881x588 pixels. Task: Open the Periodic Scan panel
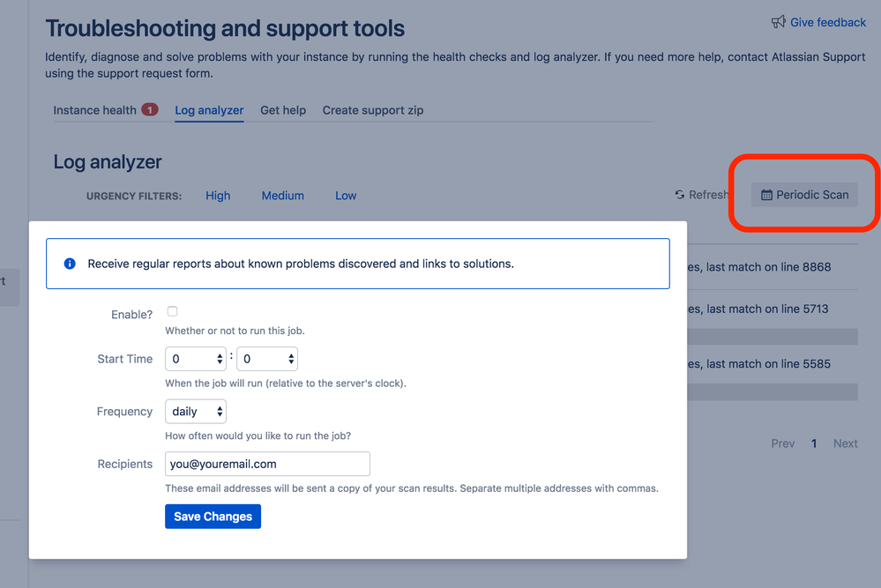coord(803,194)
